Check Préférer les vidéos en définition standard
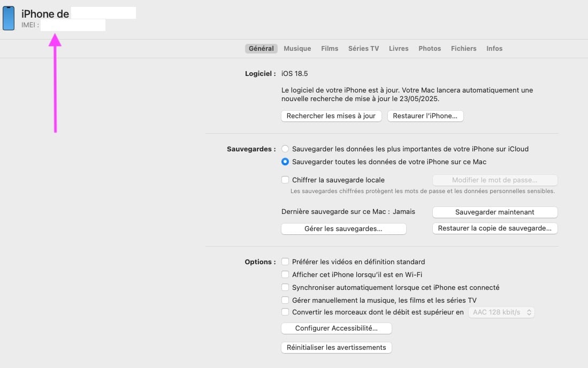 point(285,262)
